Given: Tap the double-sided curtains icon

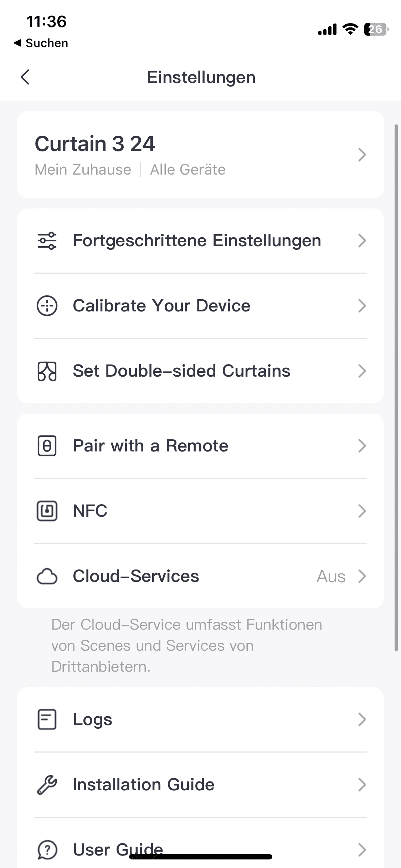Looking at the screenshot, I should pyautogui.click(x=47, y=371).
